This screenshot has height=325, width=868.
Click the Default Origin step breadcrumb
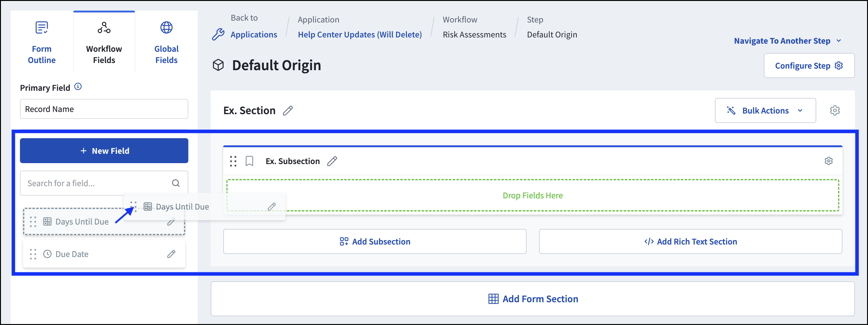click(552, 34)
